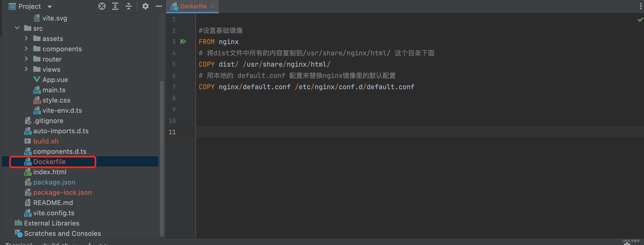
Task: Select main.ts in the project tree
Action: pos(54,90)
